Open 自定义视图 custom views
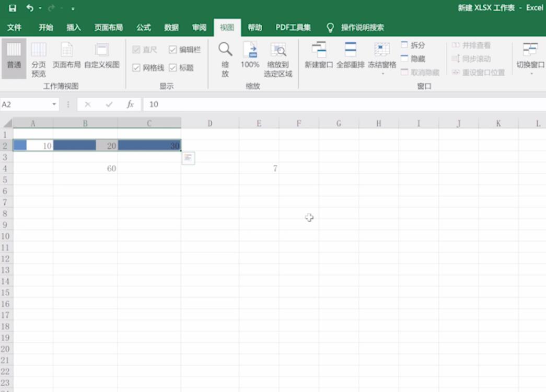 pyautogui.click(x=102, y=56)
